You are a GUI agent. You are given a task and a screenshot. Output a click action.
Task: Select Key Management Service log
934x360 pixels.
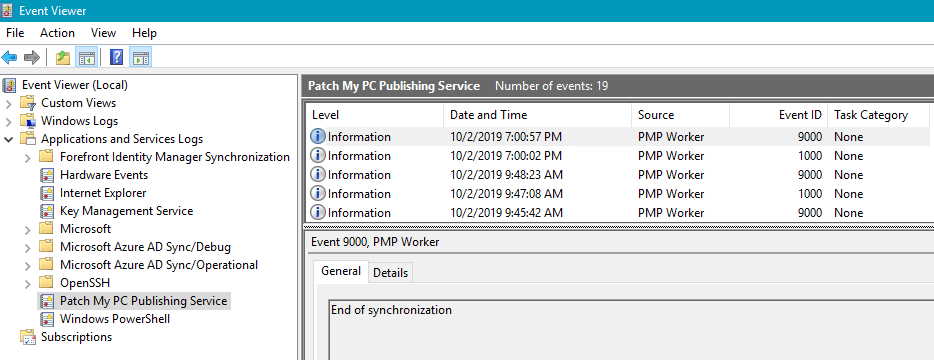point(126,211)
